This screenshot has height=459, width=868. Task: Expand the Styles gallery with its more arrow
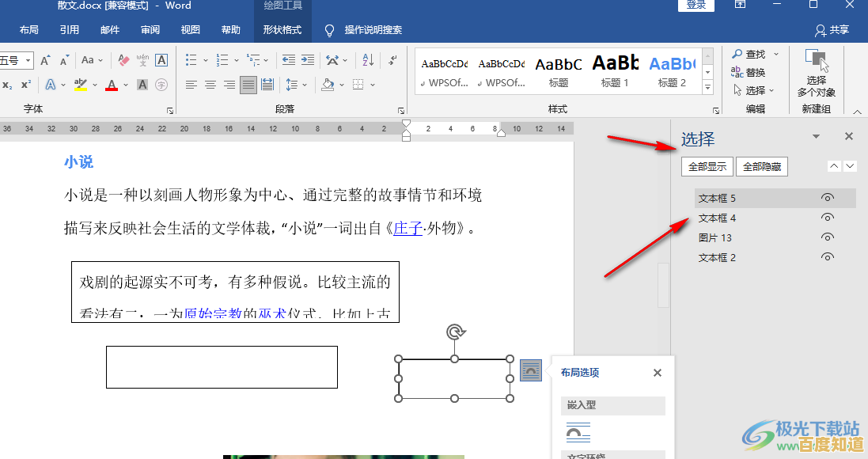(707, 86)
